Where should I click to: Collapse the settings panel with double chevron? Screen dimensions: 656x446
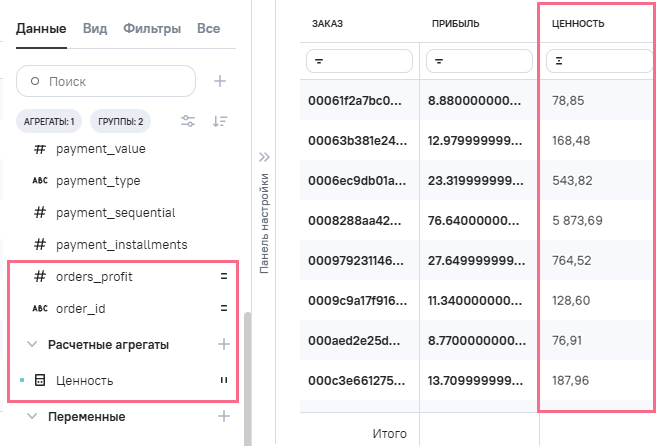click(x=265, y=157)
